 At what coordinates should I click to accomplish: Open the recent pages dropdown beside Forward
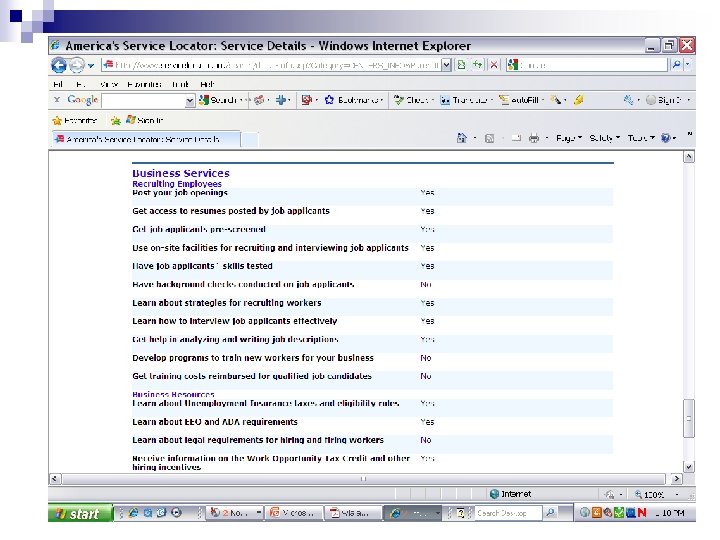91,66
